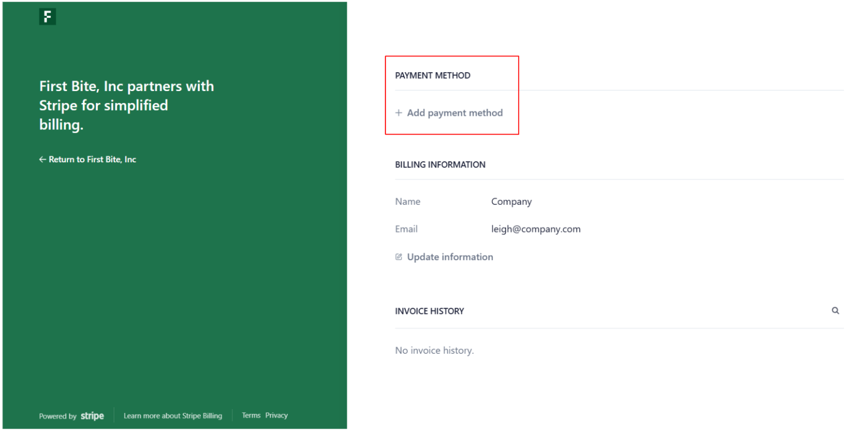
Task: Click the Name label in billing information
Action: click(x=408, y=202)
